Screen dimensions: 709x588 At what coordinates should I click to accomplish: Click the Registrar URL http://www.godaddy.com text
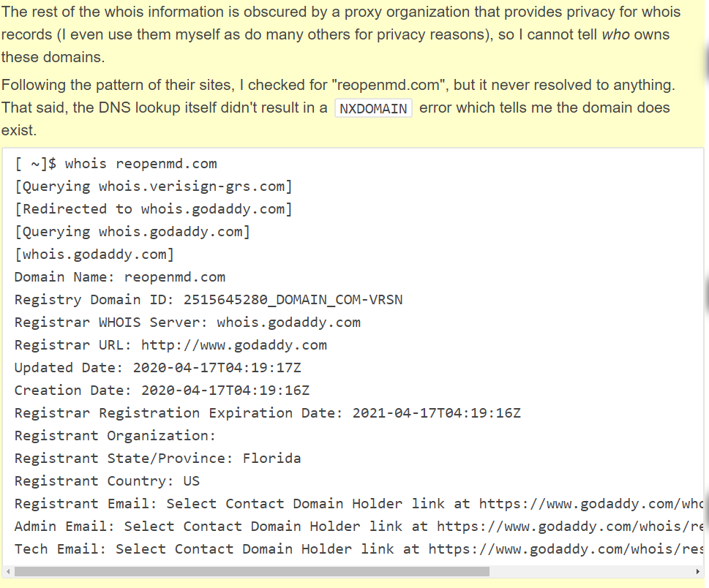click(x=233, y=345)
